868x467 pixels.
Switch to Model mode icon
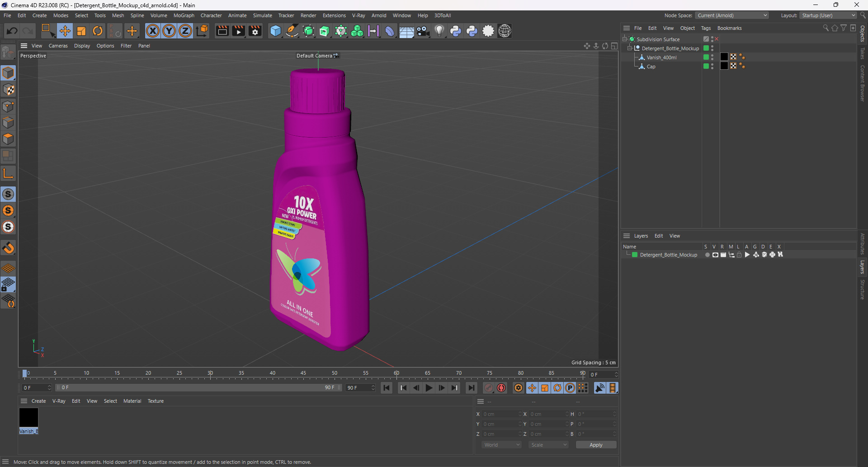pyautogui.click(x=8, y=73)
